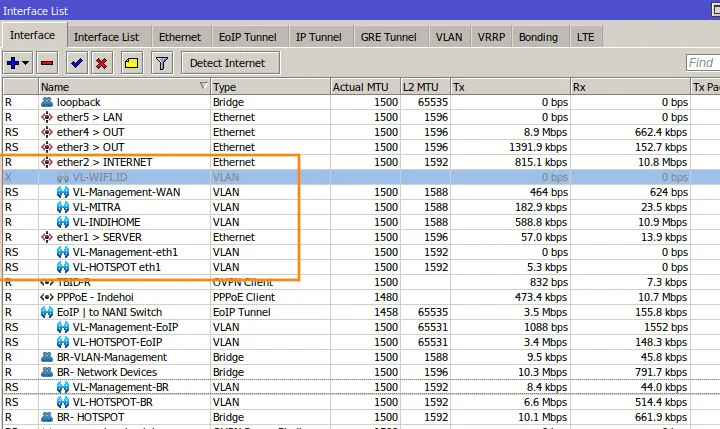Focus the Find search field
The height and width of the screenshot is (429, 720).
703,62
